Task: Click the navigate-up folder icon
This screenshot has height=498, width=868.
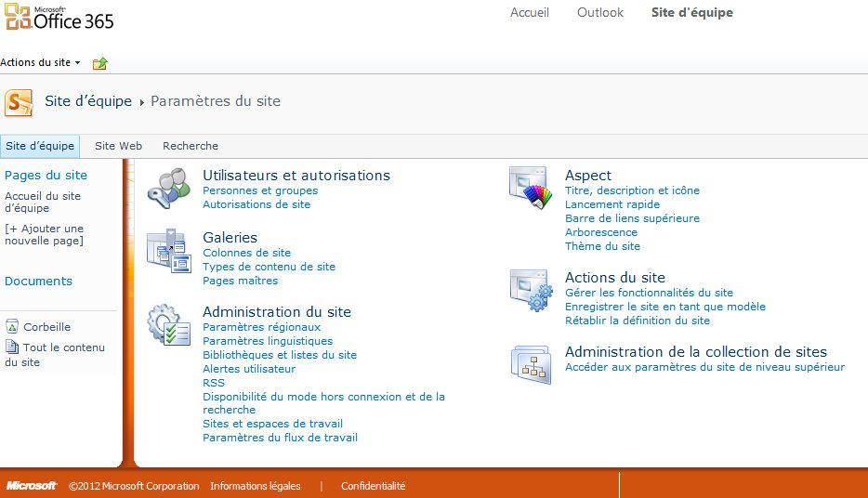Action: click(x=100, y=63)
